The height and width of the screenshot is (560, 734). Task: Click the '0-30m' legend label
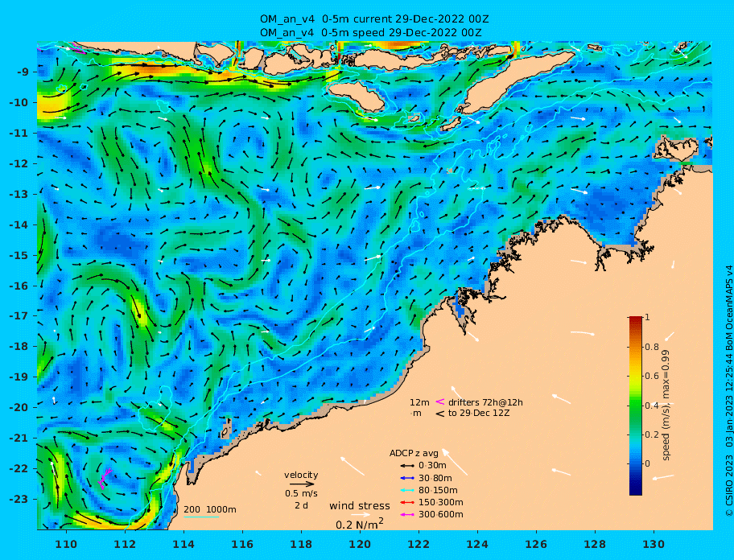click(x=432, y=466)
